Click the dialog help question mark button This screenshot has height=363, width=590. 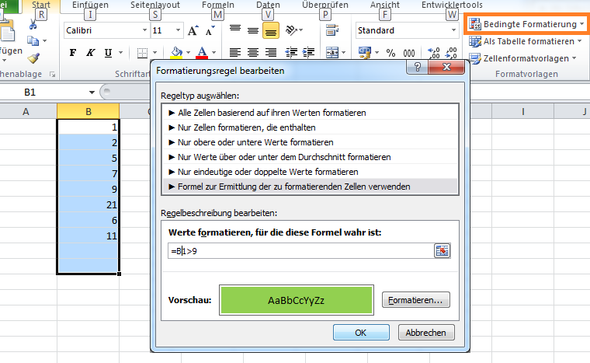pos(417,67)
